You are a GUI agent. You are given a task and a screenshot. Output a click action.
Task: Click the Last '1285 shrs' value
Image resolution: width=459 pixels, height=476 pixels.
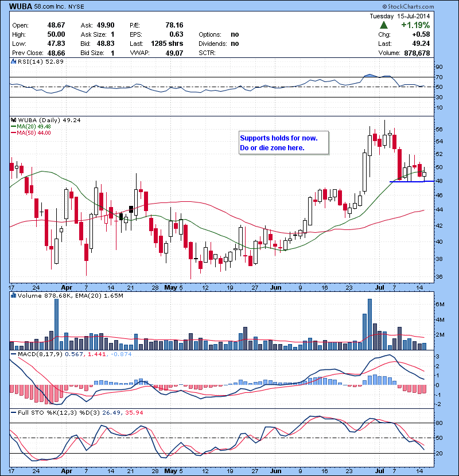point(167,44)
